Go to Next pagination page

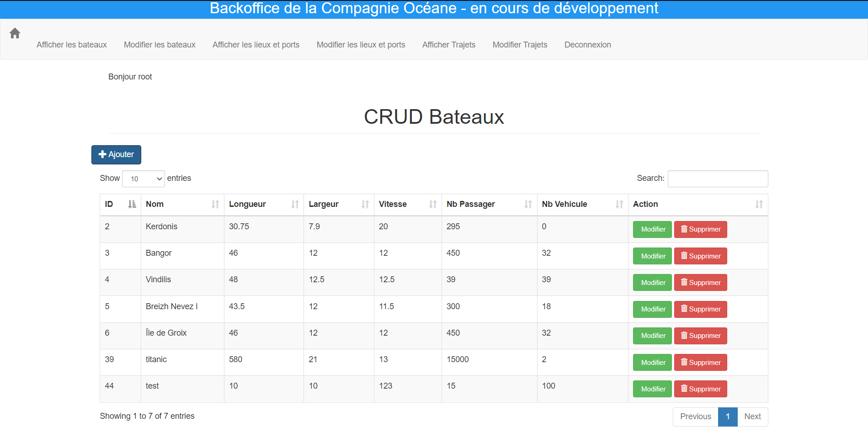click(x=752, y=416)
